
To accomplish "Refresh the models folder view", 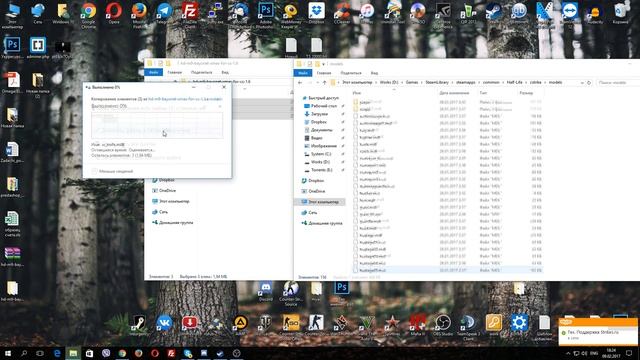I will pos(589,83).
